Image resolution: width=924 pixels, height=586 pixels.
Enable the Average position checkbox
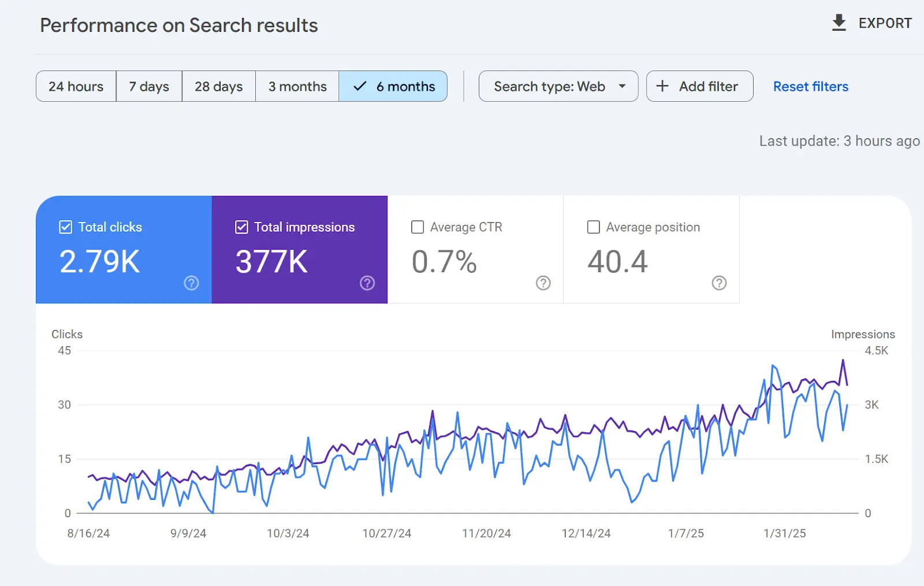tap(593, 227)
